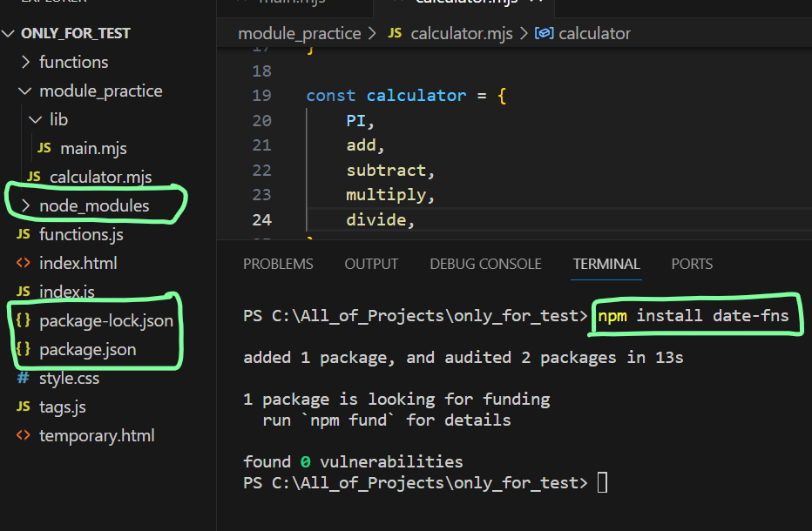
Task: Collapse the module_practice folder chevron
Action: [x=25, y=91]
